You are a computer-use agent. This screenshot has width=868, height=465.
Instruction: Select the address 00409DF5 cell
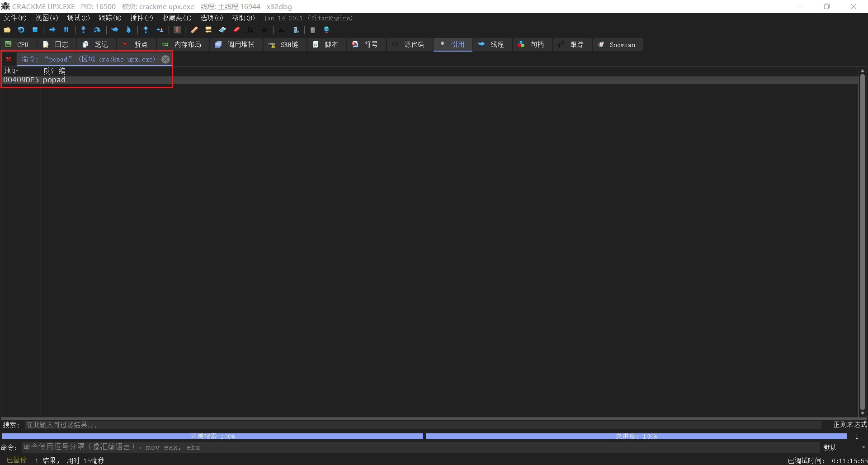click(x=21, y=80)
